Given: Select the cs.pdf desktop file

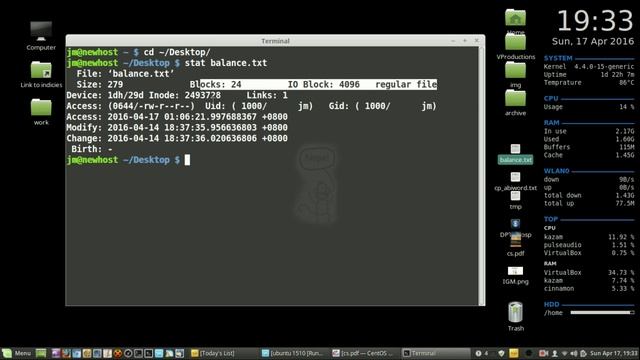Looking at the screenshot, I should click(x=515, y=245).
